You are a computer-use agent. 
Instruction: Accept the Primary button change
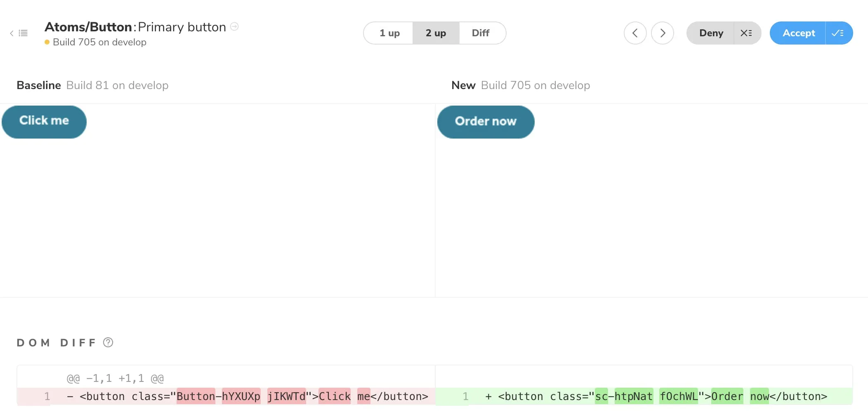(798, 33)
